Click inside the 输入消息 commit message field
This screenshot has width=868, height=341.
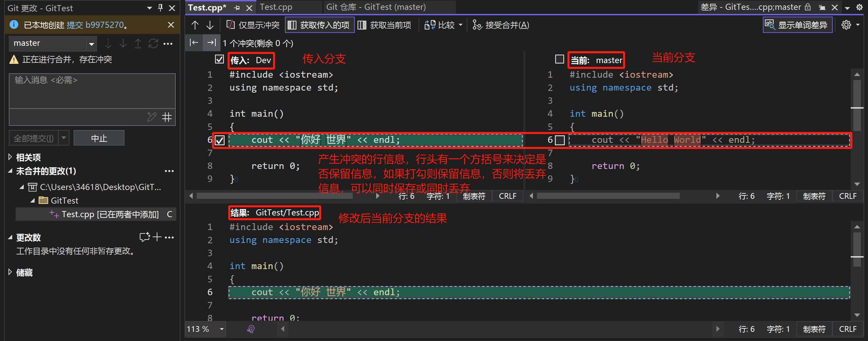pyautogui.click(x=92, y=91)
